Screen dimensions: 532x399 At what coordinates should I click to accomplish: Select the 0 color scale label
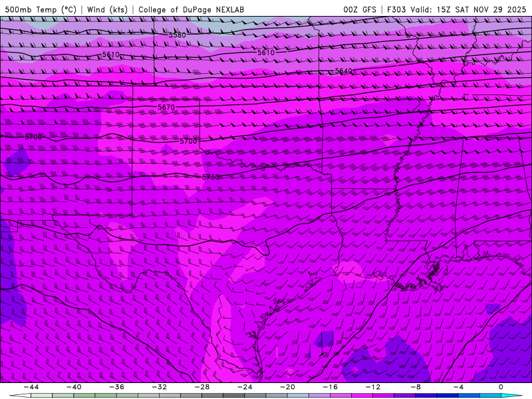coord(501,387)
